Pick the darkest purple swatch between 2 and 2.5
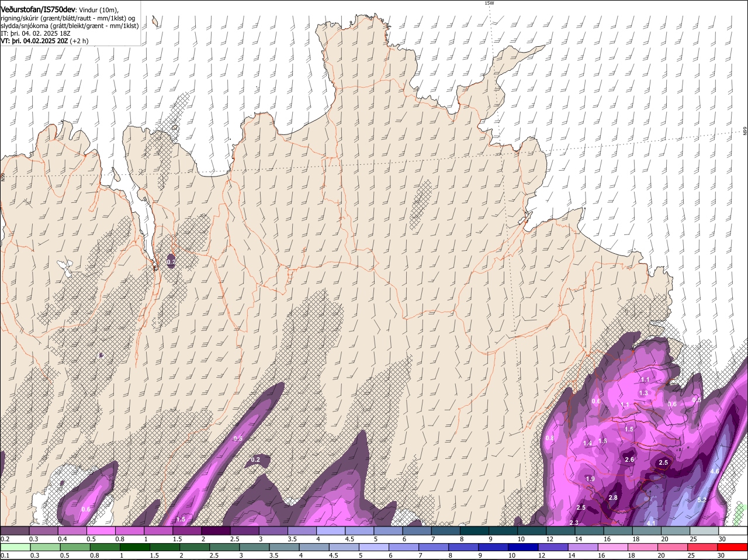 [x=216, y=530]
